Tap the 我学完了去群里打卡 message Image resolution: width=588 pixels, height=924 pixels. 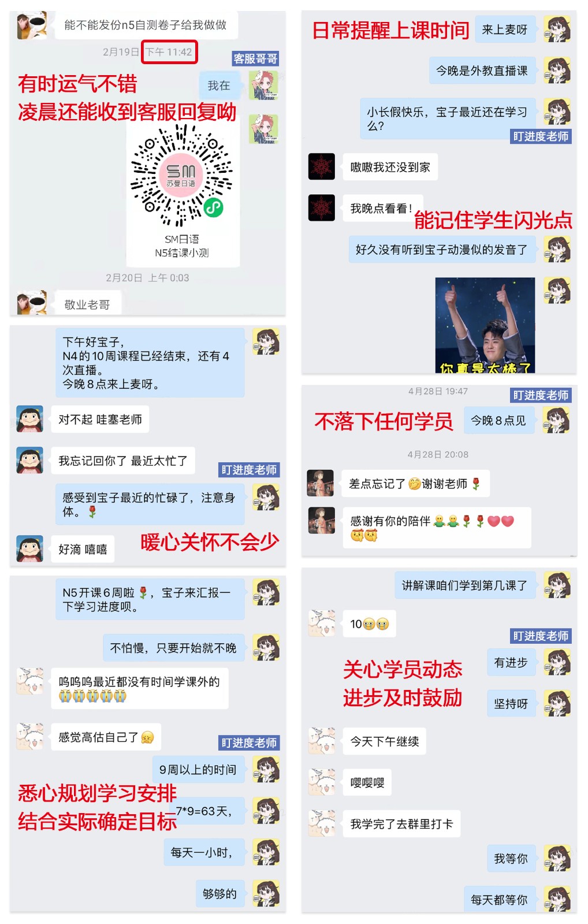tap(402, 823)
